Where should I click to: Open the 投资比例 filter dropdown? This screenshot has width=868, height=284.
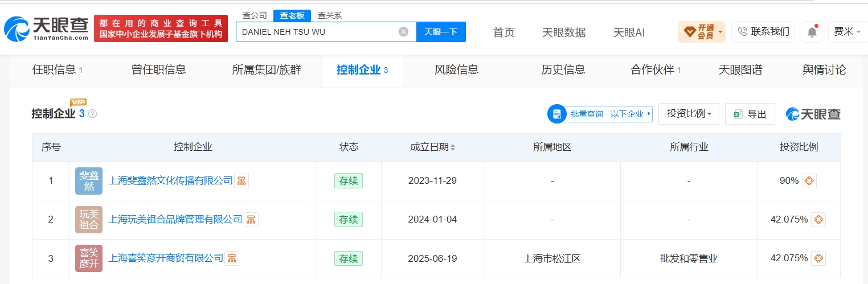pyautogui.click(x=689, y=114)
